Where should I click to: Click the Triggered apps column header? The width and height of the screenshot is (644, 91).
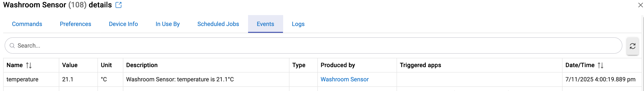(x=420, y=65)
